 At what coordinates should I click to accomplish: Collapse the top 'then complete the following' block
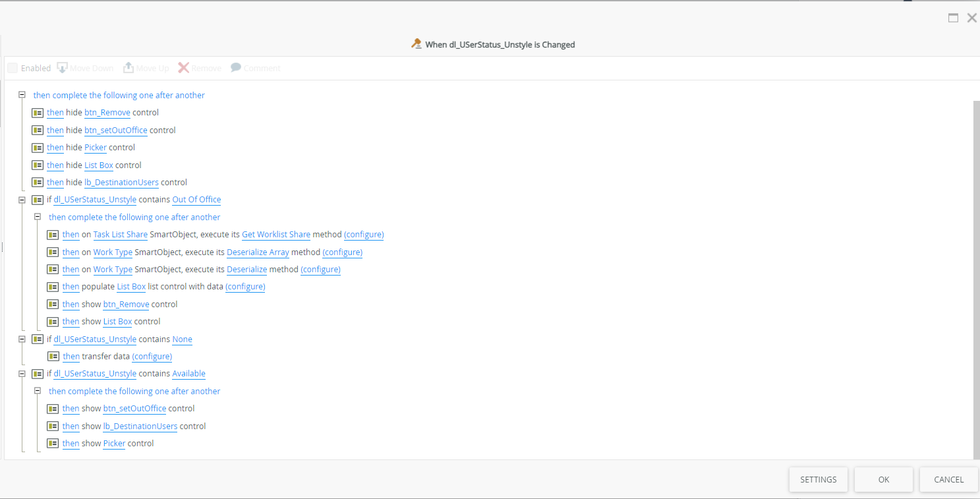pyautogui.click(x=22, y=95)
